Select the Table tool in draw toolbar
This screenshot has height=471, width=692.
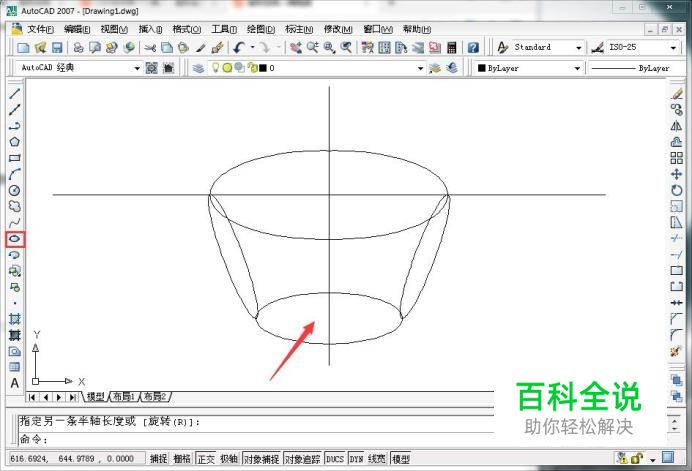(15, 367)
